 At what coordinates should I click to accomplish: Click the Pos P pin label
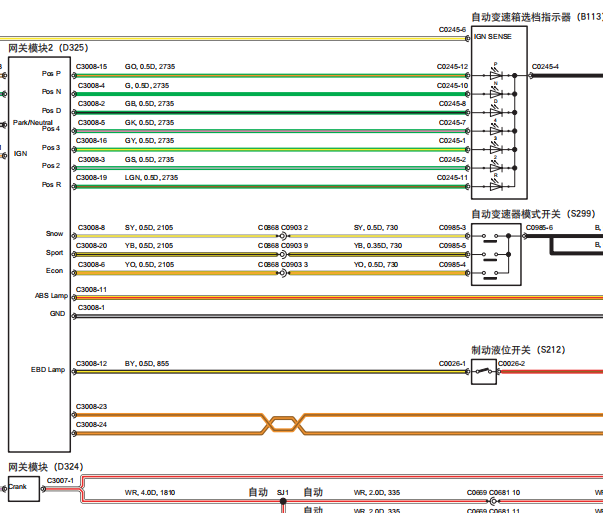coord(51,73)
